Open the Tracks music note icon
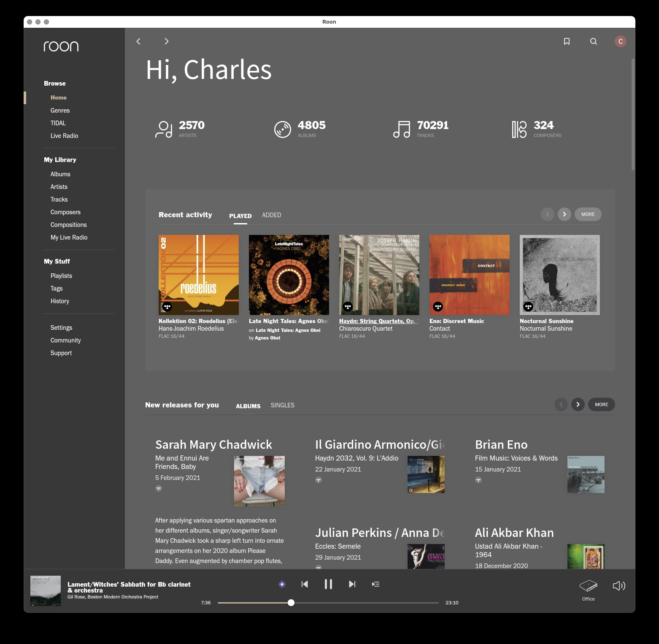659x644 pixels. point(402,129)
